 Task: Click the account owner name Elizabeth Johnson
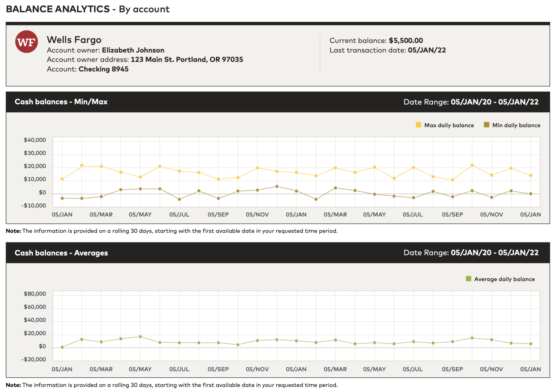pyautogui.click(x=133, y=50)
